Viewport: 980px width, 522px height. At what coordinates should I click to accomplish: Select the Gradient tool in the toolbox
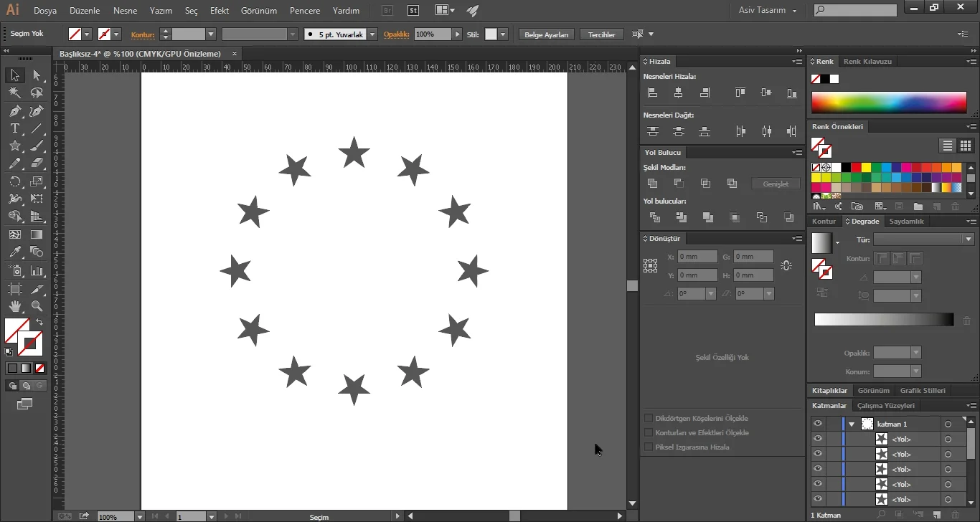click(37, 234)
